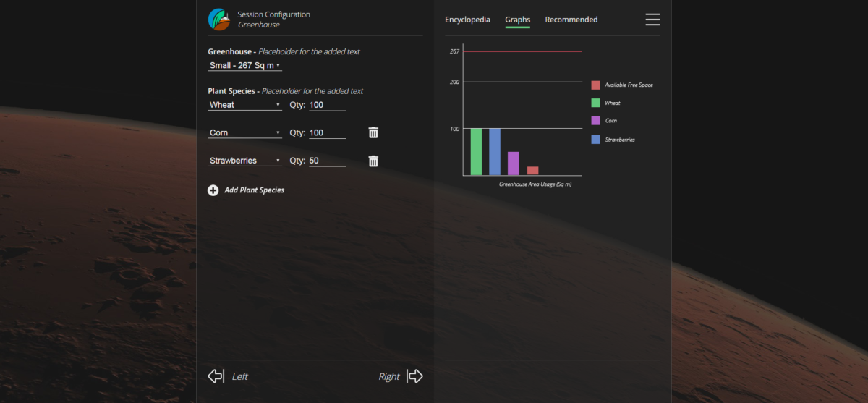Screen dimensions: 868x403
Task: Open the Corn species dropdown
Action: (244, 133)
